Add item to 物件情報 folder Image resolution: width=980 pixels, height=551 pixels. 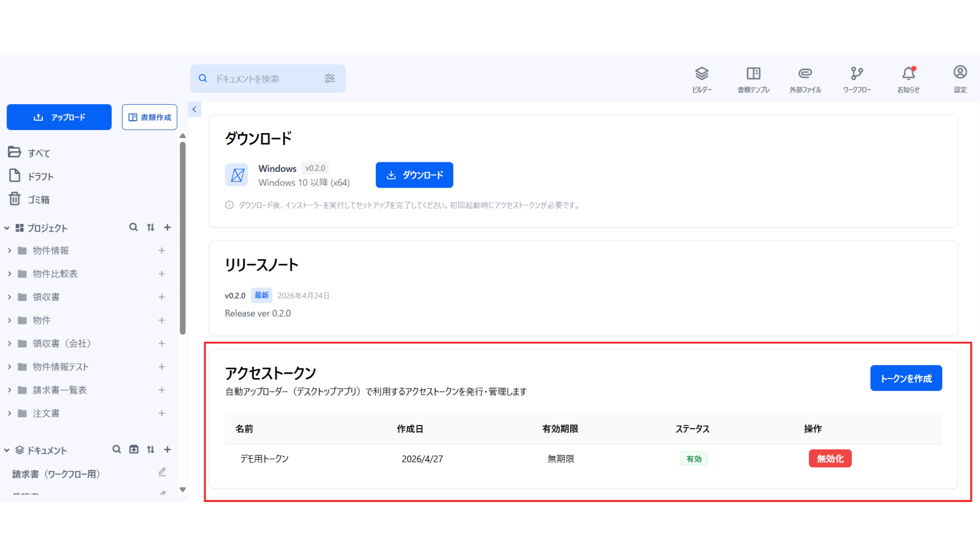point(162,251)
